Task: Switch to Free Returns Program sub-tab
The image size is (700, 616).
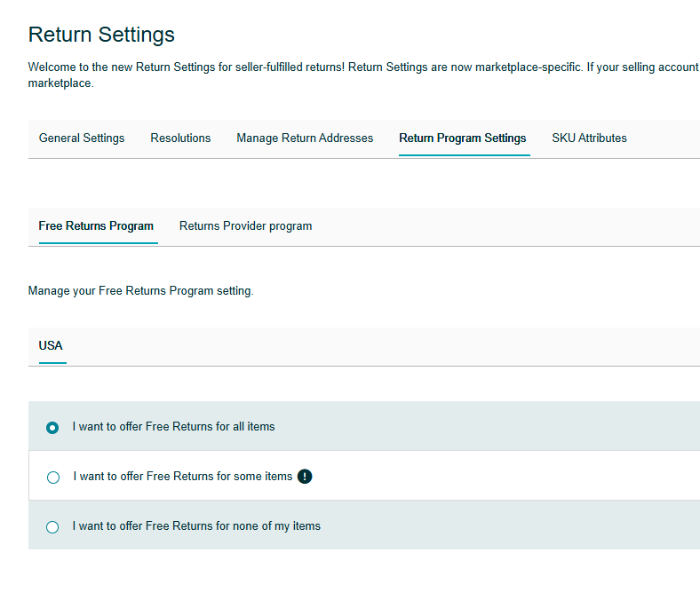Action: pos(96,225)
